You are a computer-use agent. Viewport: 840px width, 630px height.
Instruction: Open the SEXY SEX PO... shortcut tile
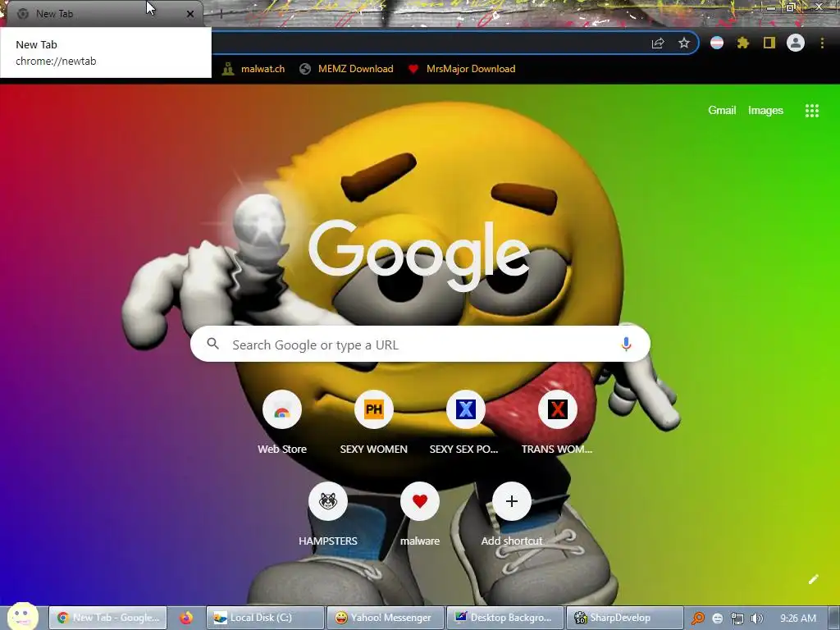click(465, 422)
